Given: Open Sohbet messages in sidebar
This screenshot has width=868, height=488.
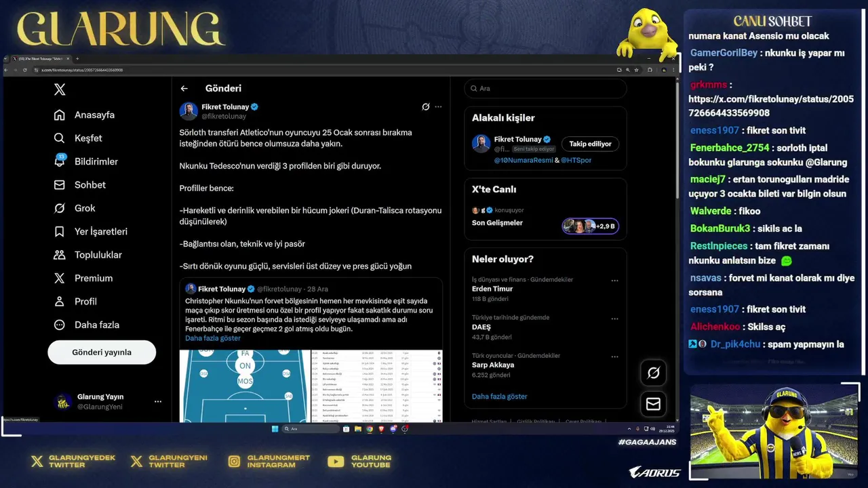Looking at the screenshot, I should point(80,185).
